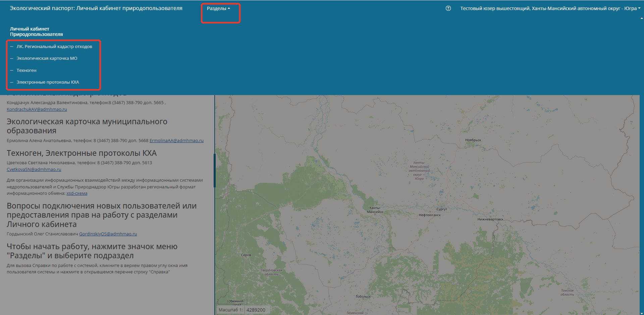Click the Ноябрьск city label on map
The width and height of the screenshot is (644, 315).
coord(473,140)
